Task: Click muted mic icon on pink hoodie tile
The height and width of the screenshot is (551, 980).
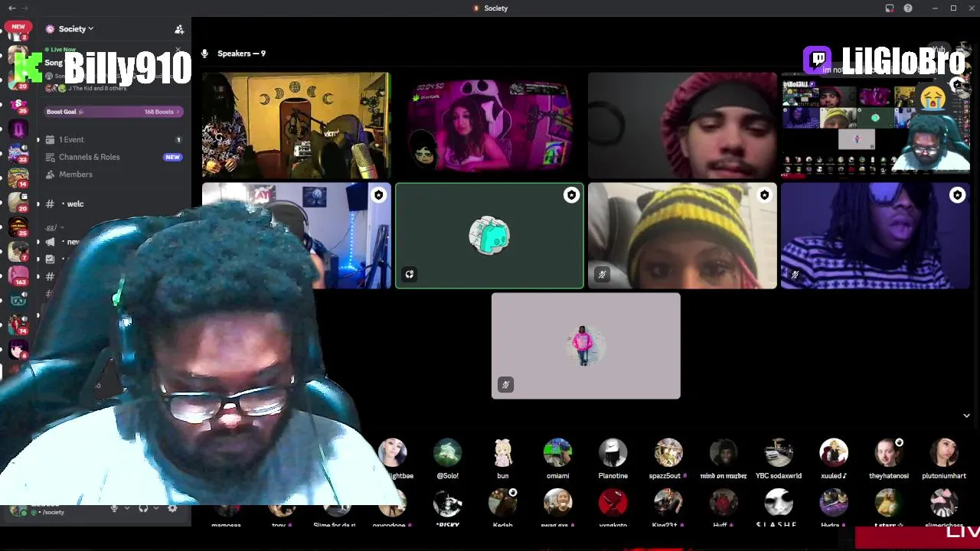Action: 506,384
